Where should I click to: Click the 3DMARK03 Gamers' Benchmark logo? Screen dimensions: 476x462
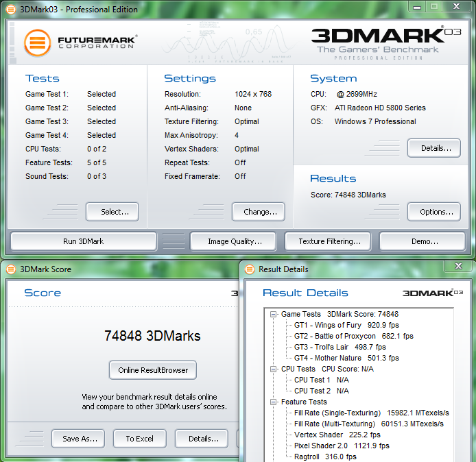(386, 42)
